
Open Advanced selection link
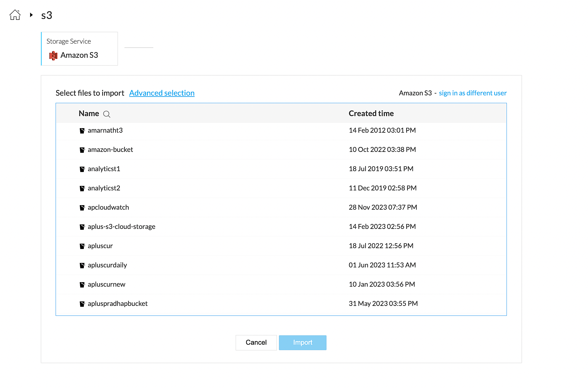click(x=162, y=93)
